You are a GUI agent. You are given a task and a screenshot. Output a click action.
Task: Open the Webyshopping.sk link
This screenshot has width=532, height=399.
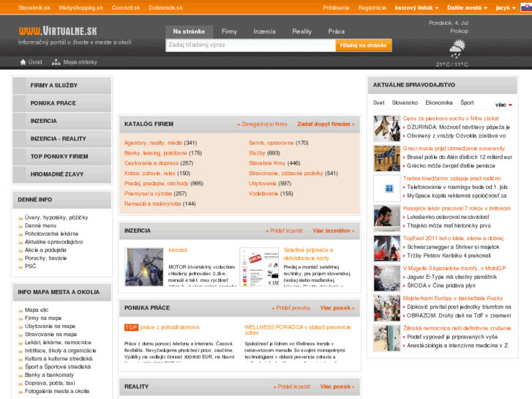(x=80, y=7)
